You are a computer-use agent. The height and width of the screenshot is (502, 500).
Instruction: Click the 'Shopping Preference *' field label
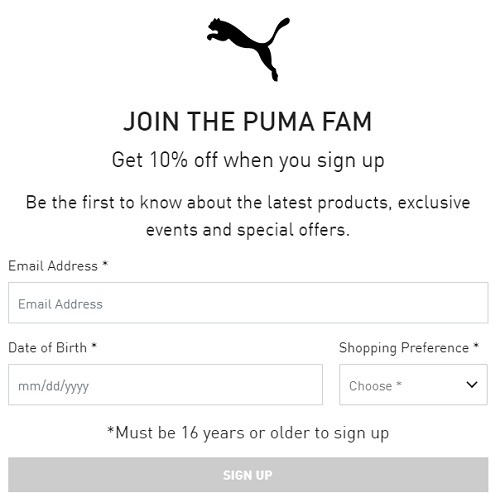point(409,348)
